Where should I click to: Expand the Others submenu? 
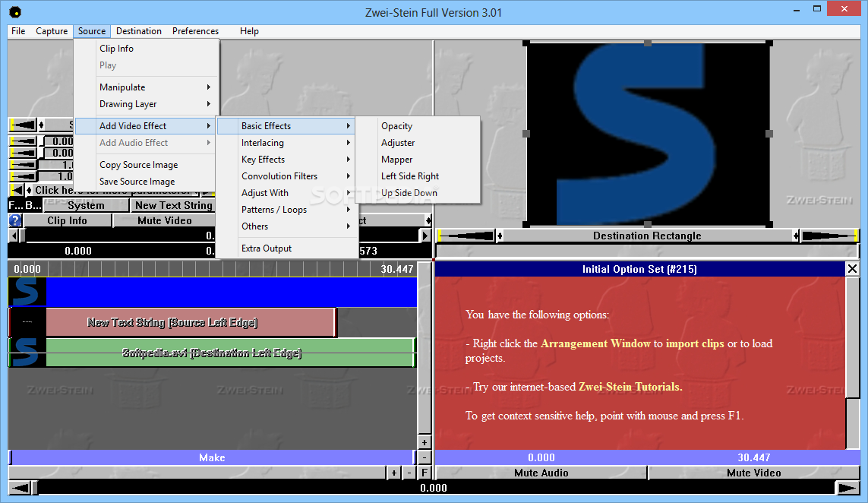pos(286,226)
